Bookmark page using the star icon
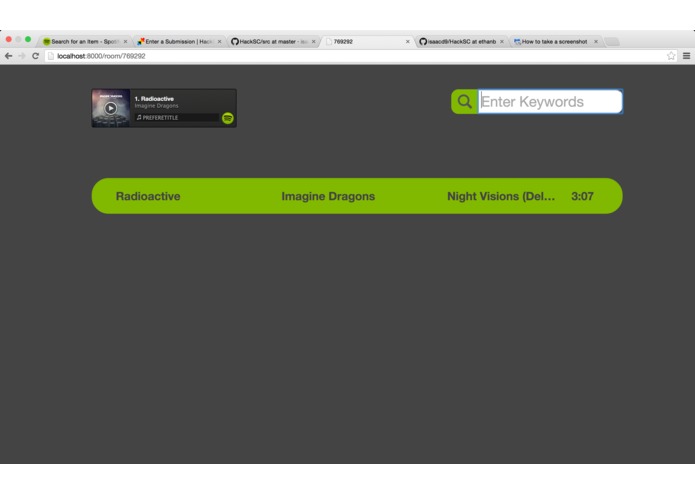The image size is (695, 494). click(x=671, y=56)
